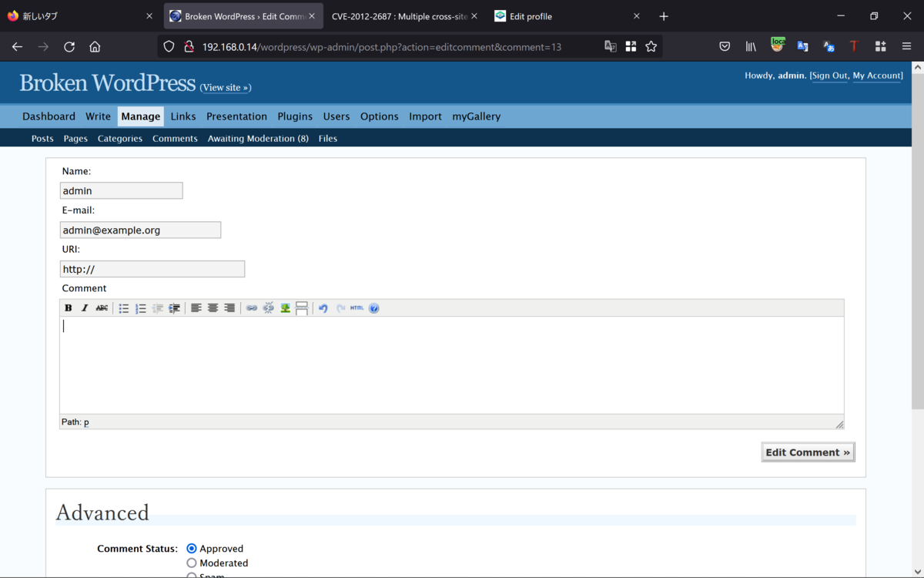Go to the Posts submenu
This screenshot has width=924, height=578.
click(x=42, y=139)
